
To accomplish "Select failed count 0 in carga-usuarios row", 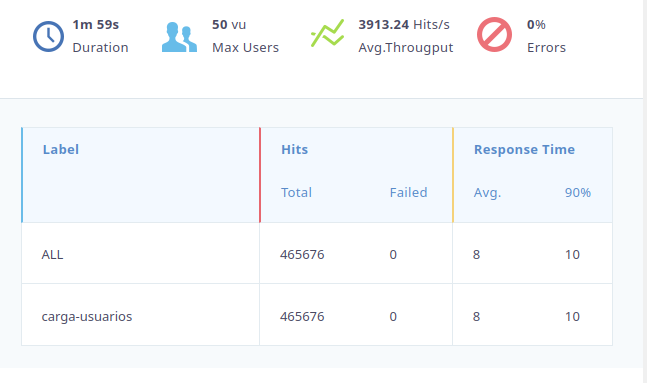I will click(393, 317).
